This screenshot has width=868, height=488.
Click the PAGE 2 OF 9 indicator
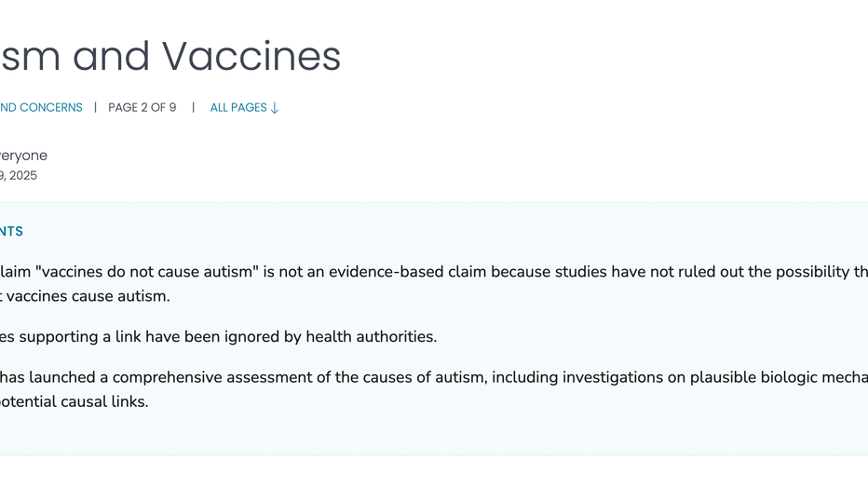[x=142, y=108]
